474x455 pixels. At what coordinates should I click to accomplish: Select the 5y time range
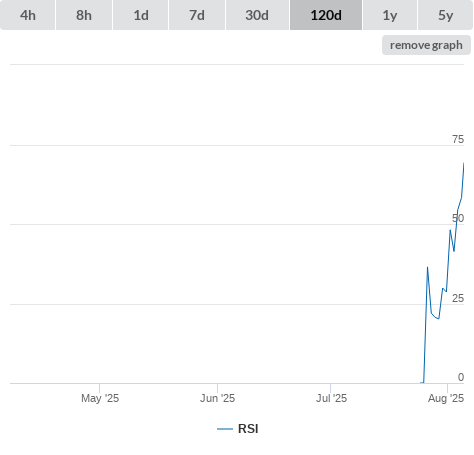click(x=446, y=15)
